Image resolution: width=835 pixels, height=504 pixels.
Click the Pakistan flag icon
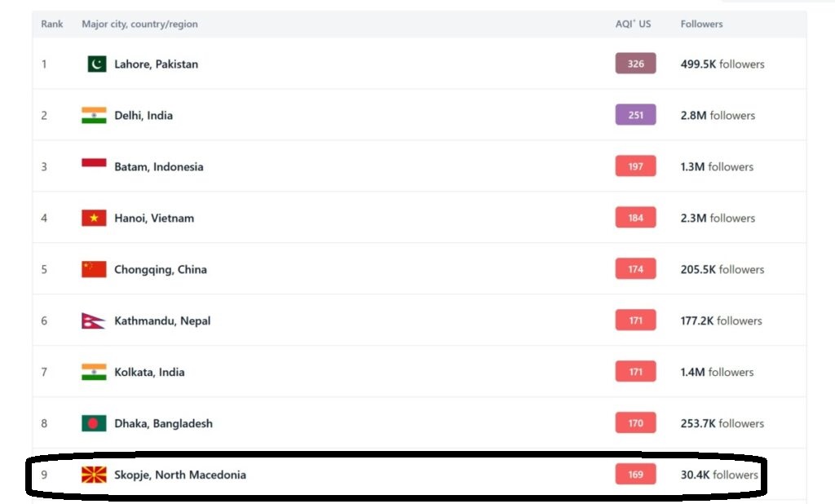pyautogui.click(x=96, y=64)
